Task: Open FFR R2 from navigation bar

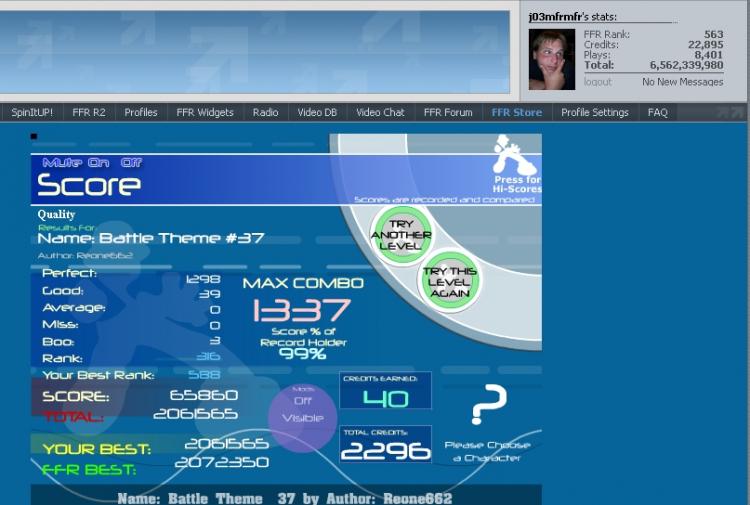Action: point(88,112)
